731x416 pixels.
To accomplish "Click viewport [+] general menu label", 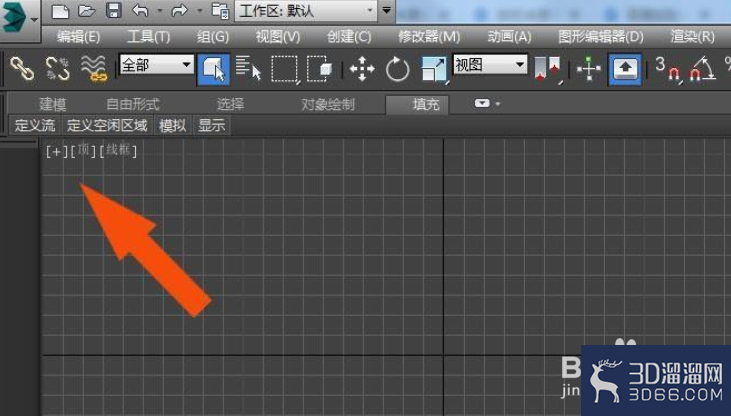I will point(57,151).
